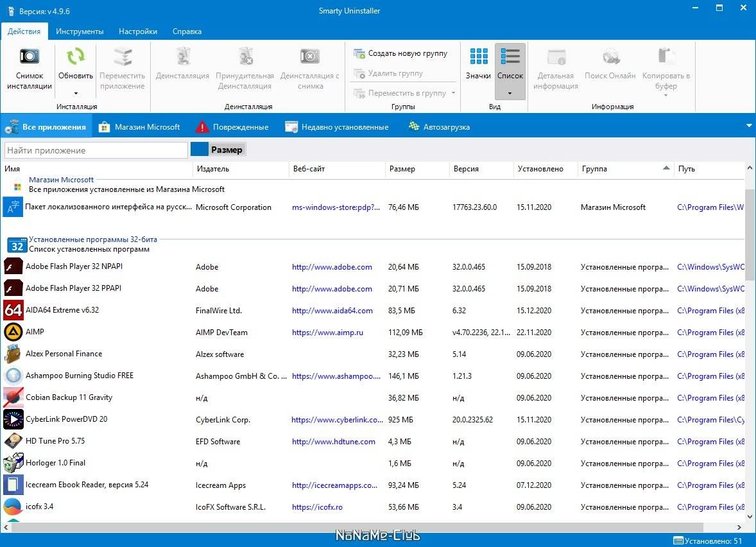
Task: Open the Инструменты ribbon tab
Action: pos(80,31)
